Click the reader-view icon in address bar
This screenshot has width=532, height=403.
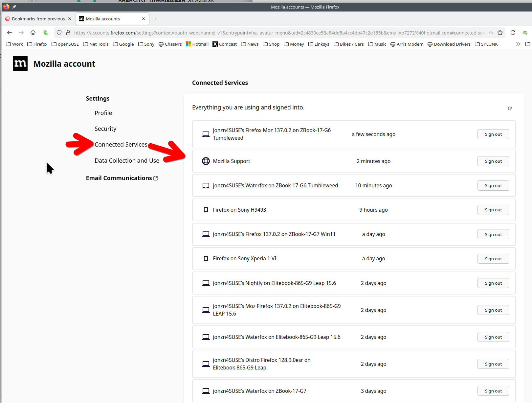pos(491,33)
